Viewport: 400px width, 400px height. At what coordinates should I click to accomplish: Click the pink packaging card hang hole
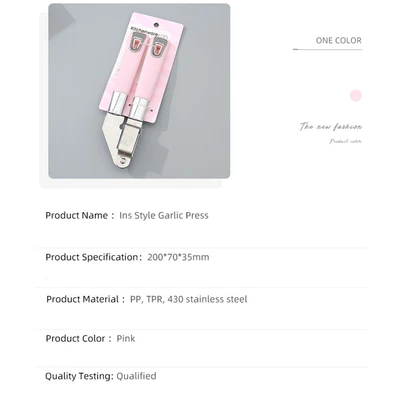[x=157, y=24]
